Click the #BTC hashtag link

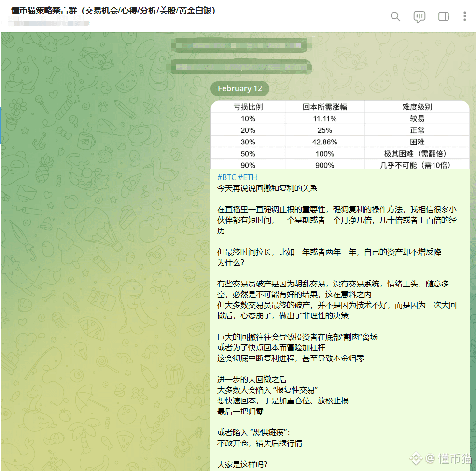coord(226,177)
